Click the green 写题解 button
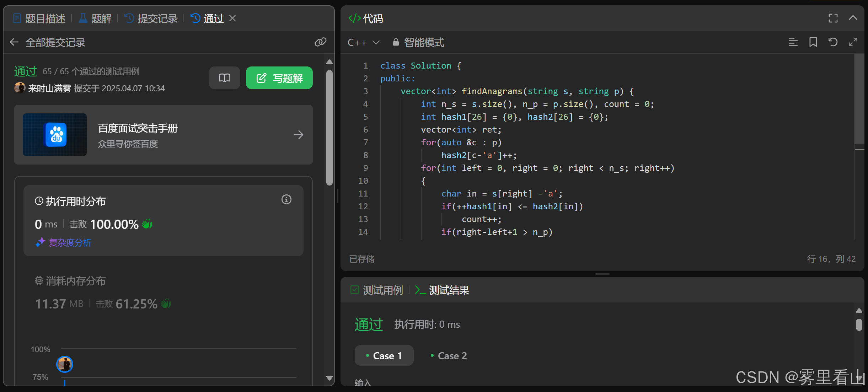 [x=279, y=78]
